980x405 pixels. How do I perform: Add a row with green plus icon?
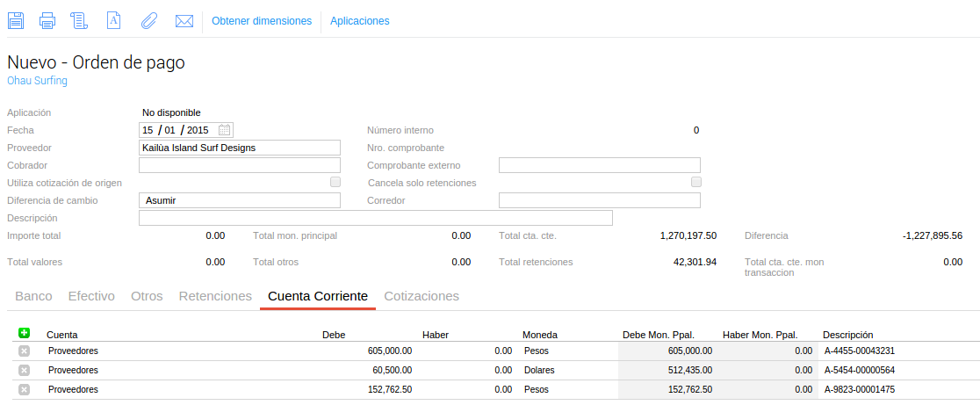click(x=24, y=333)
